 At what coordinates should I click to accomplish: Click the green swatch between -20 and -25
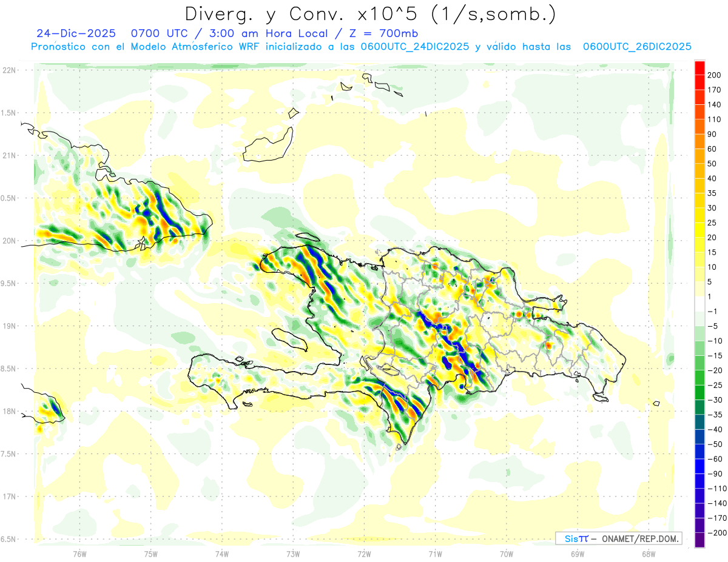click(x=699, y=378)
